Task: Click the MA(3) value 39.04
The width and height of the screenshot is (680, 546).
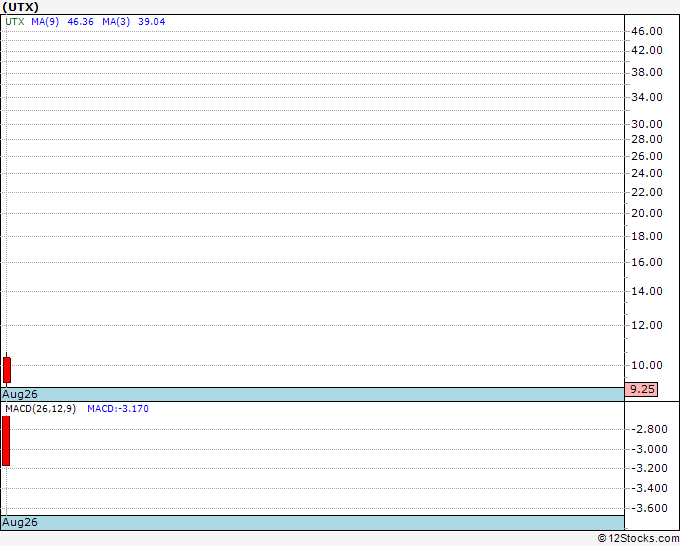Action: [x=152, y=22]
